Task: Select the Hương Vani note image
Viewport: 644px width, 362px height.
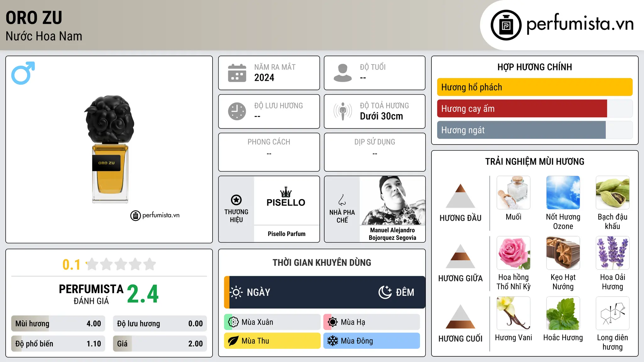Action: click(514, 313)
